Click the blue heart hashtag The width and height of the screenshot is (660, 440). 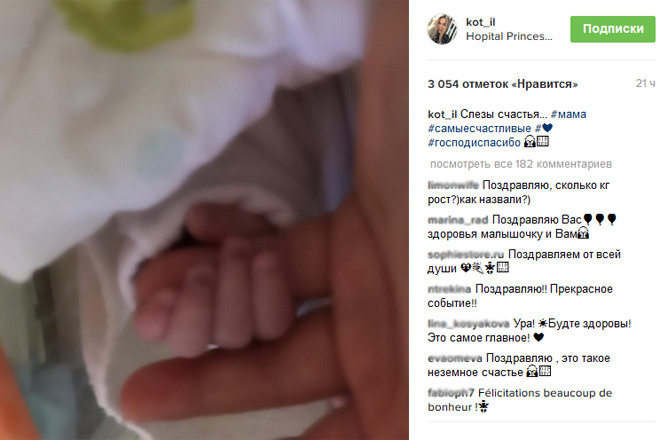[x=544, y=128]
